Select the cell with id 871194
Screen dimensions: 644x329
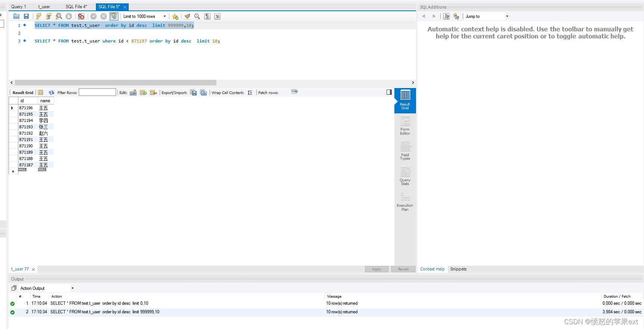pos(28,120)
